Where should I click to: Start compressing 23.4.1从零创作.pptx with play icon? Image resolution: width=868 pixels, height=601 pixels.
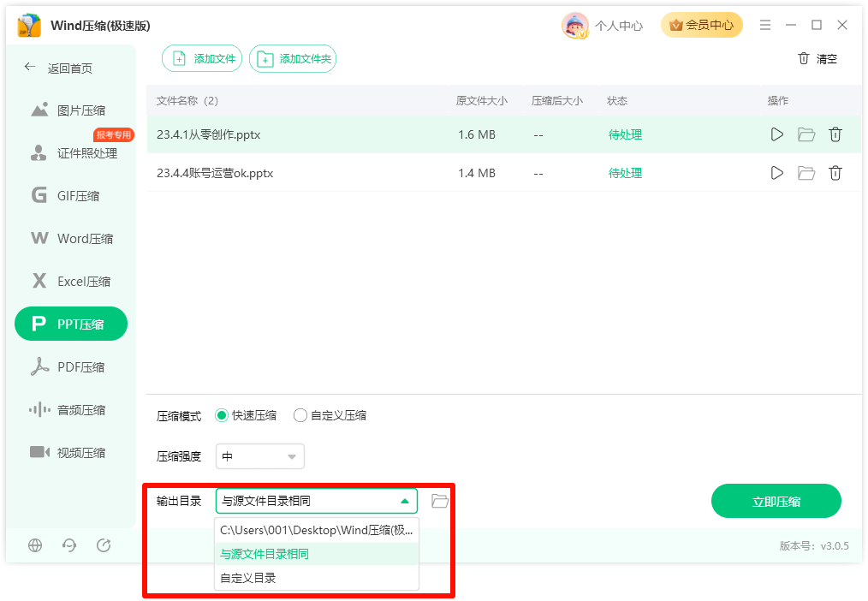(x=777, y=134)
